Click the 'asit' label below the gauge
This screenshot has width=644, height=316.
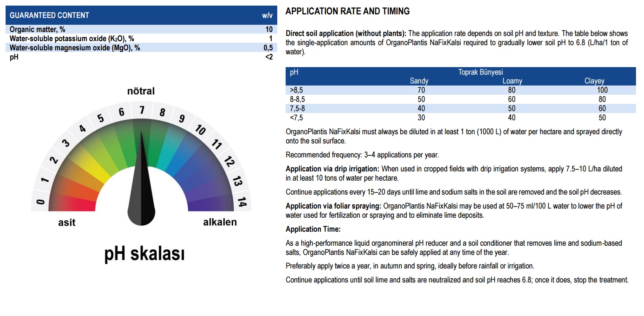click(67, 223)
